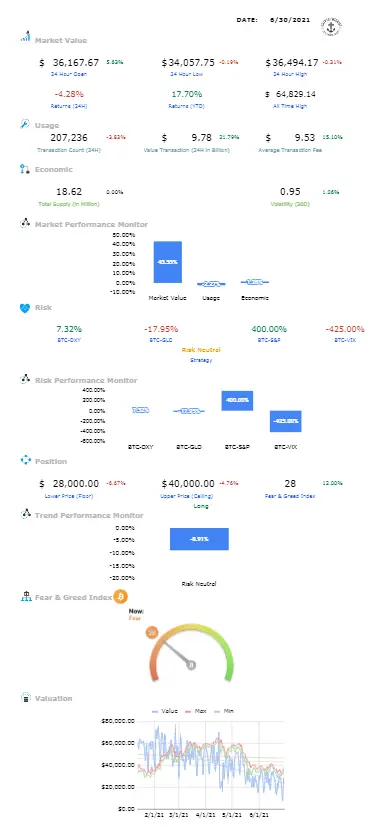Image resolution: width=373 pixels, height=834 pixels.
Task: Click the Usage wrench icon
Action: (x=25, y=124)
